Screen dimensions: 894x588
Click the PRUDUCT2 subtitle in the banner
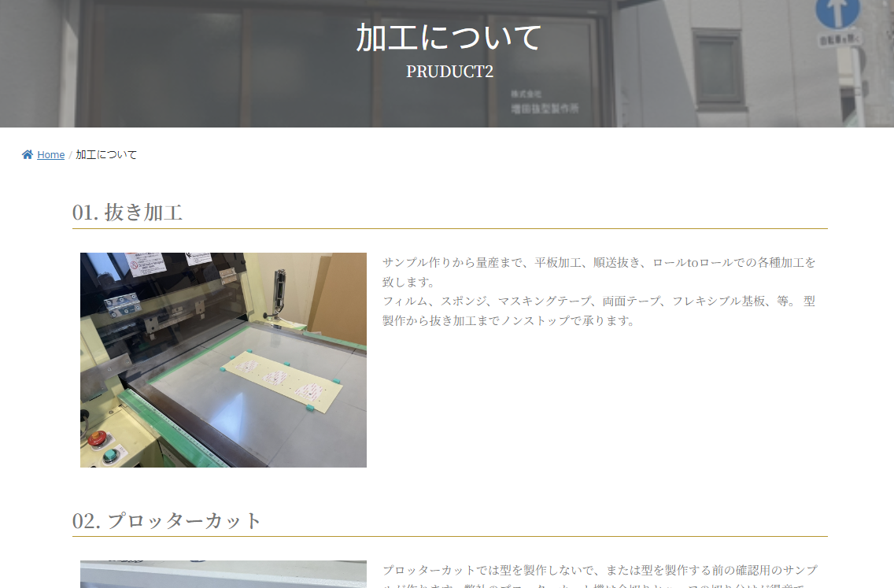pyautogui.click(x=449, y=72)
